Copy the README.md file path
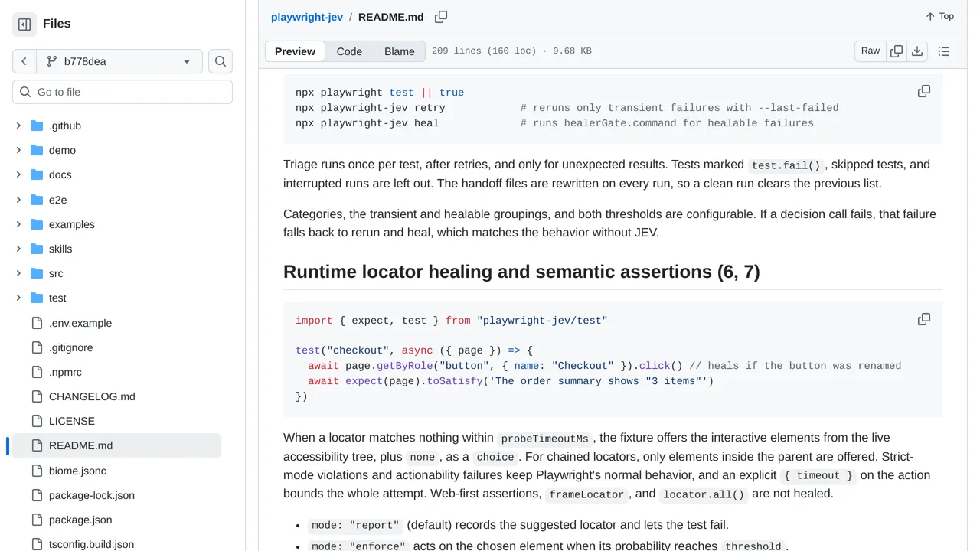 point(441,17)
